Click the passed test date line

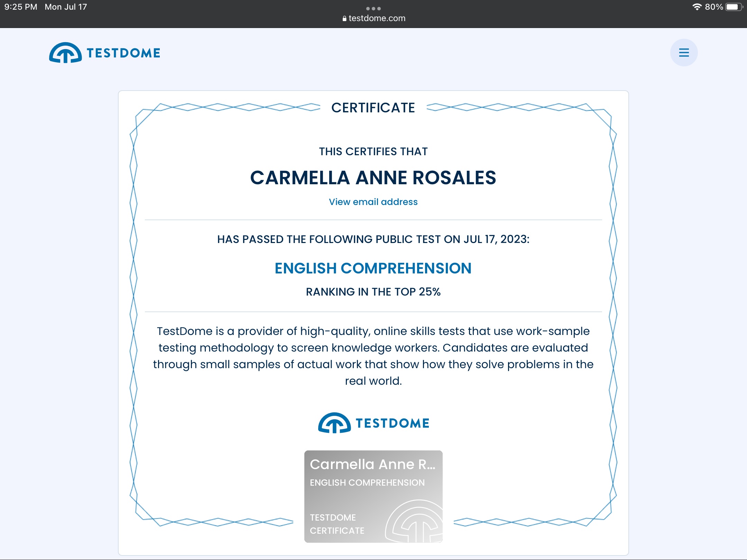coord(373,239)
